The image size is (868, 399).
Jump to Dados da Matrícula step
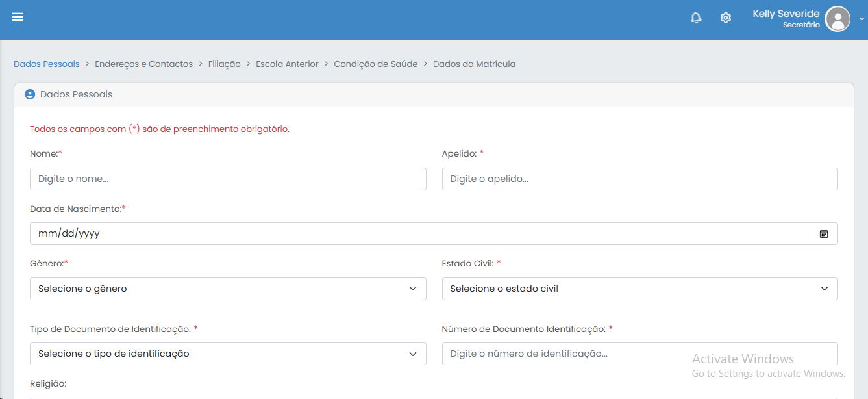tap(474, 64)
